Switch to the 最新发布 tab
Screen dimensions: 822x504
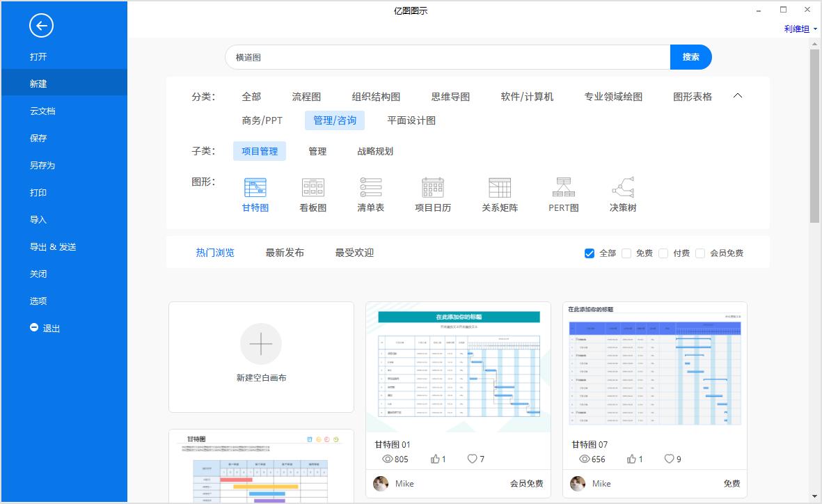[x=284, y=252]
